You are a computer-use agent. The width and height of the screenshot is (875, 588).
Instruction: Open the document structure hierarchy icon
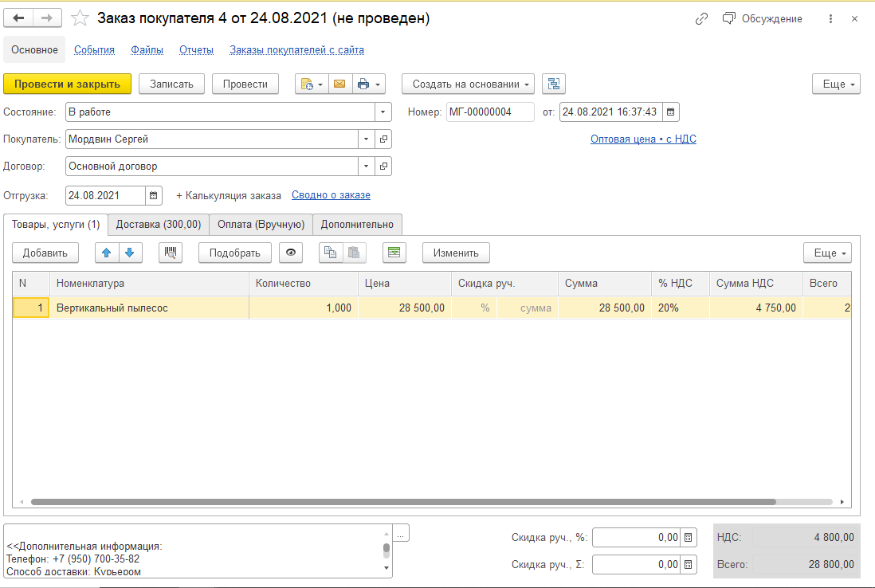click(554, 84)
